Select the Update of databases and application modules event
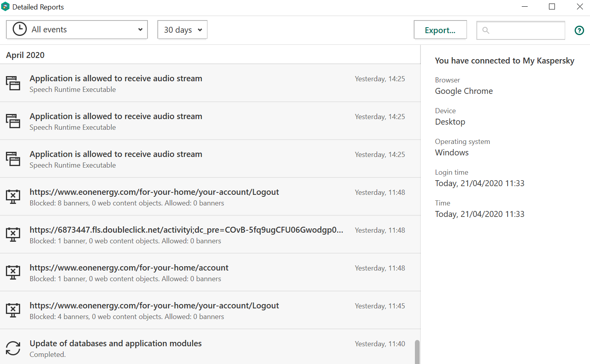 (x=210, y=347)
